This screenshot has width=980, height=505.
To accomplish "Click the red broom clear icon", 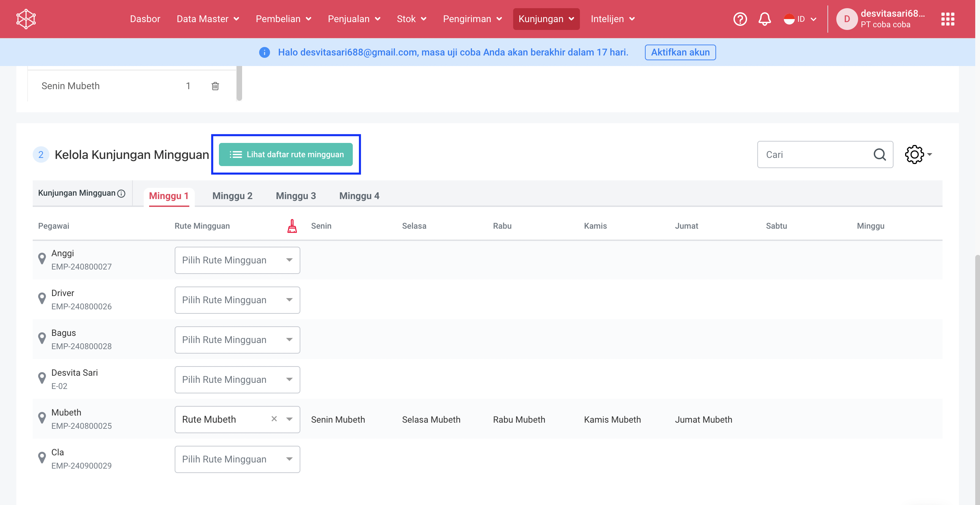I will 292,226.
